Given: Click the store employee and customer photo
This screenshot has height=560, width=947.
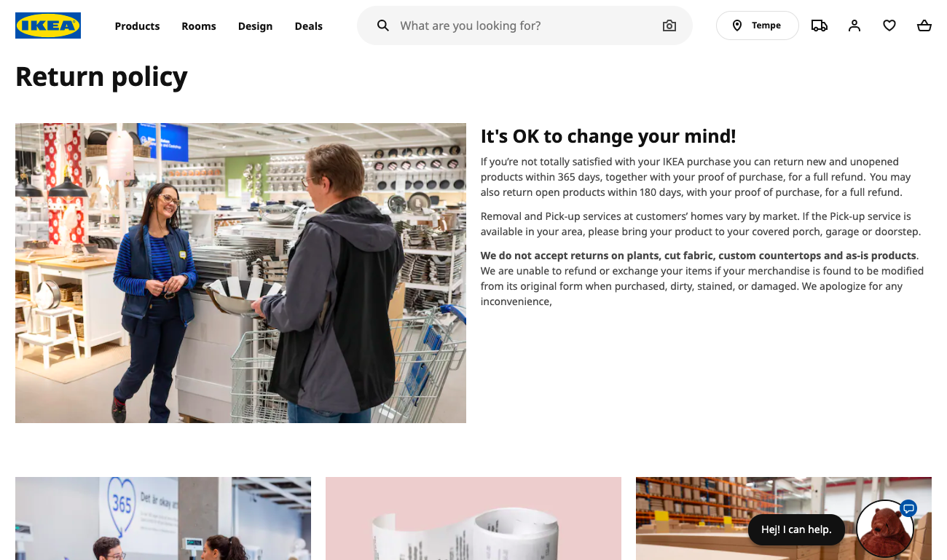Looking at the screenshot, I should [240, 273].
